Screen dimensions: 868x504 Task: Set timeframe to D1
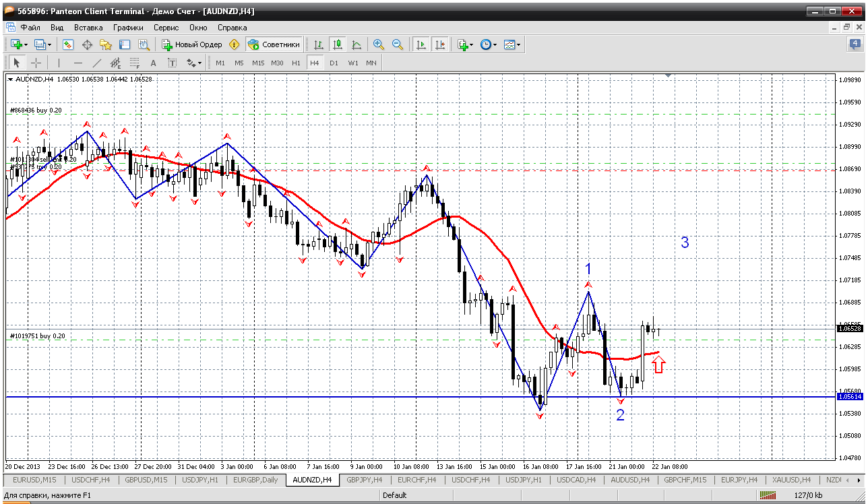(x=334, y=63)
